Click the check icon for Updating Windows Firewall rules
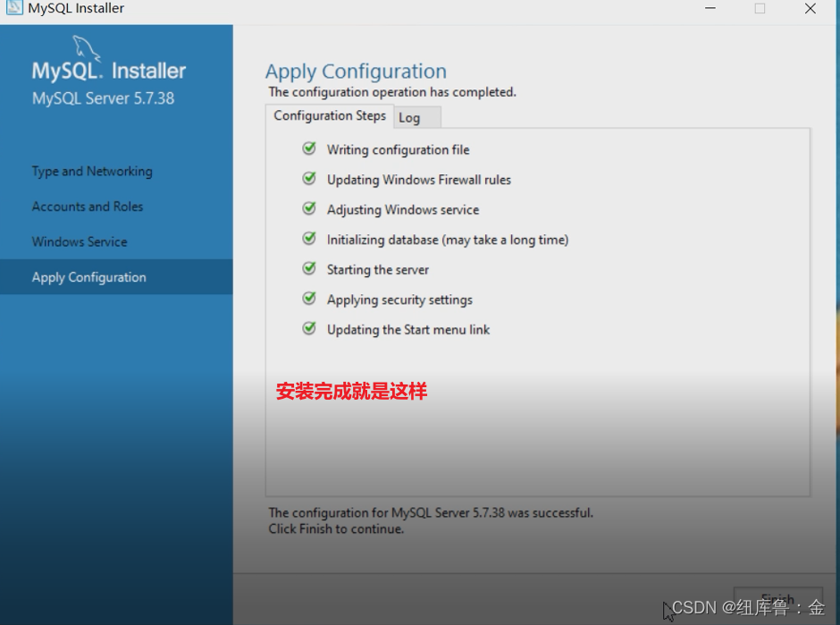 309,179
